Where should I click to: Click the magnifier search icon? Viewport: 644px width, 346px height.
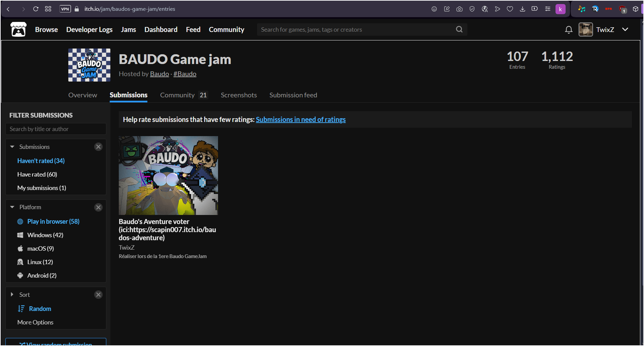click(x=459, y=29)
